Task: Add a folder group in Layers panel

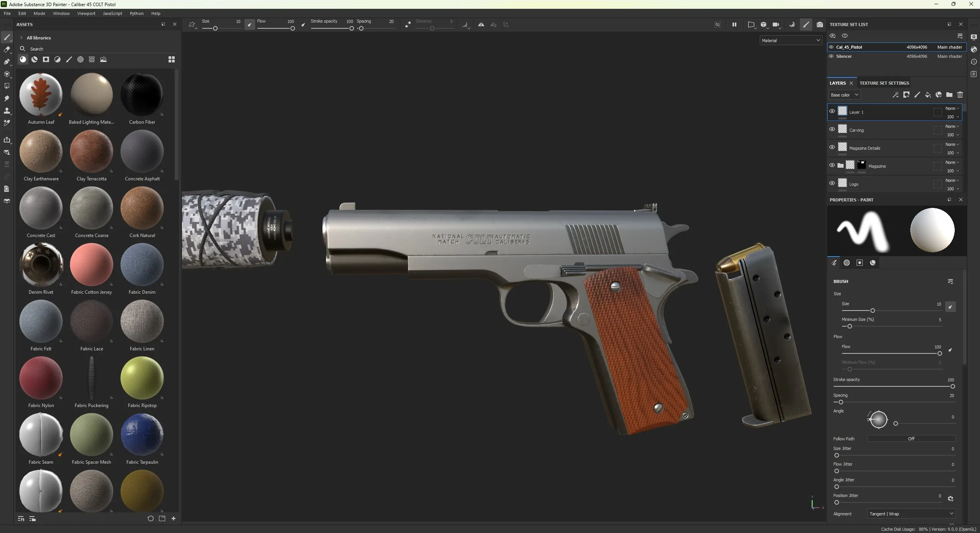Action: pos(949,95)
